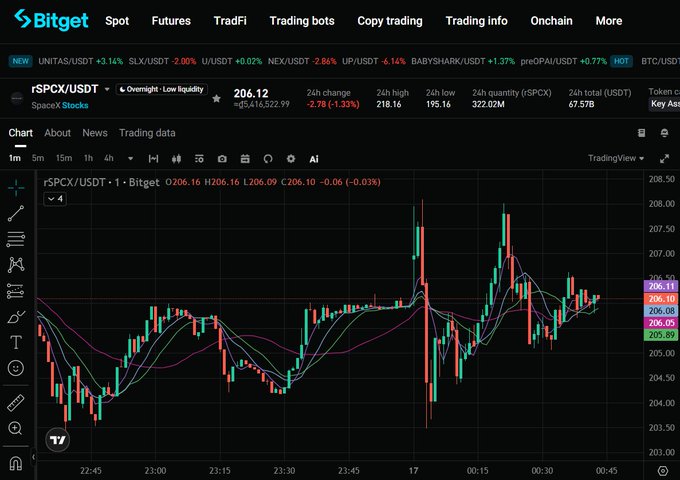Expand the 4 indicators legend
680x480 pixels.
pos(55,199)
